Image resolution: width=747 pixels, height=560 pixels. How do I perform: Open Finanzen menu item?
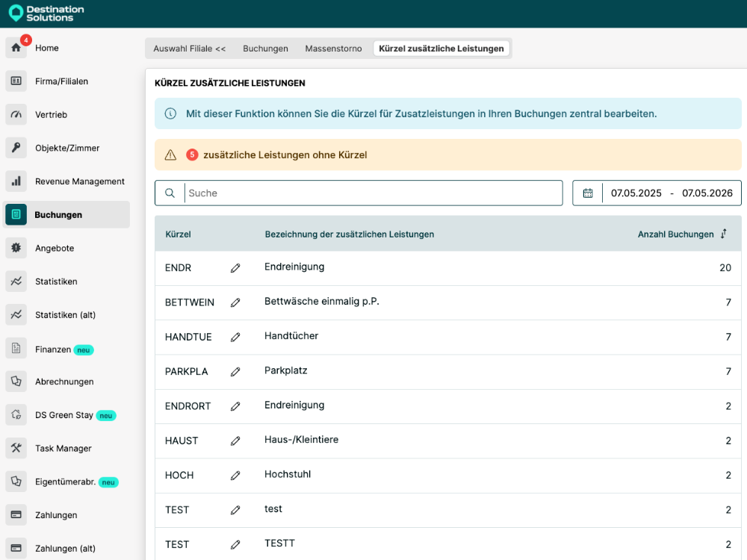[53, 349]
